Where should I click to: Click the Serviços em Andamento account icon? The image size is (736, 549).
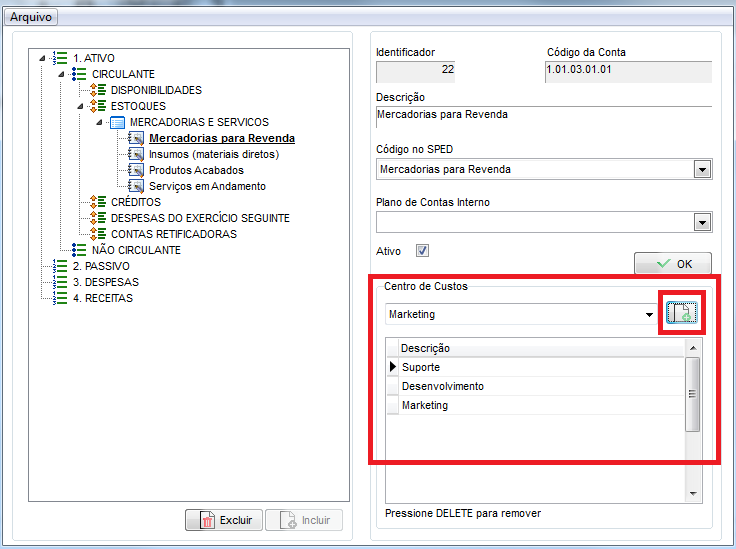137,186
